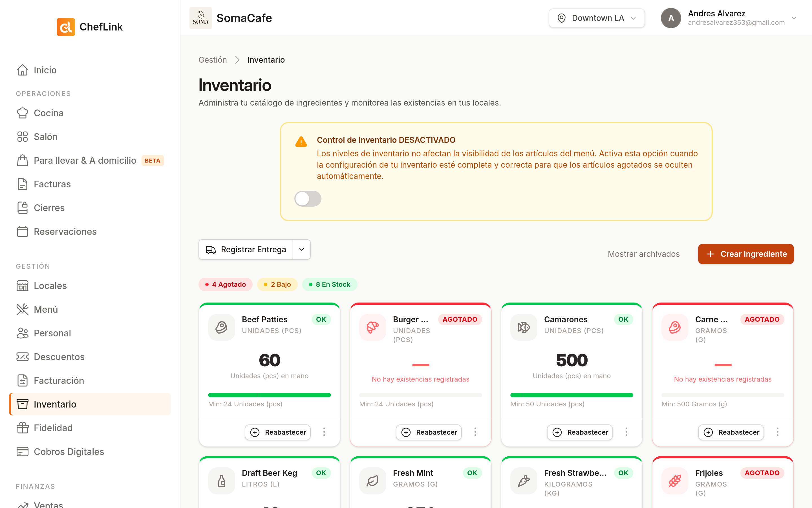The height and width of the screenshot is (508, 812).
Task: Click the Inventario breadcrumb
Action: click(266, 60)
